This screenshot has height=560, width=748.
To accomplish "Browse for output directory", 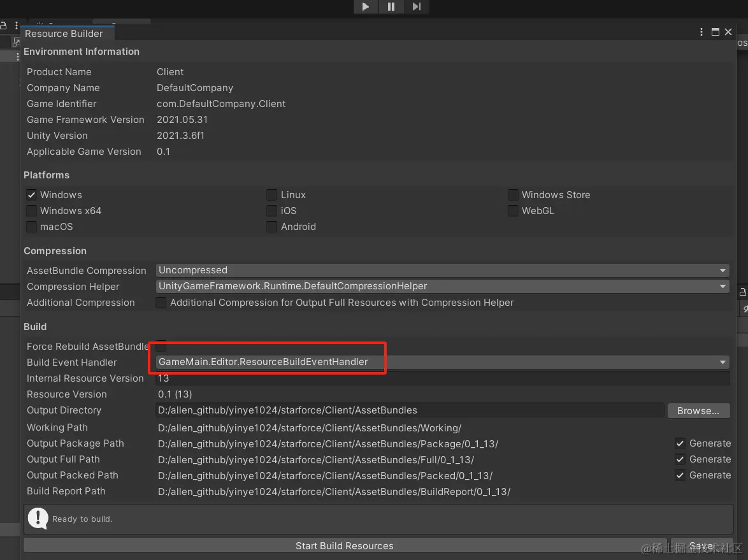I will click(x=698, y=411).
